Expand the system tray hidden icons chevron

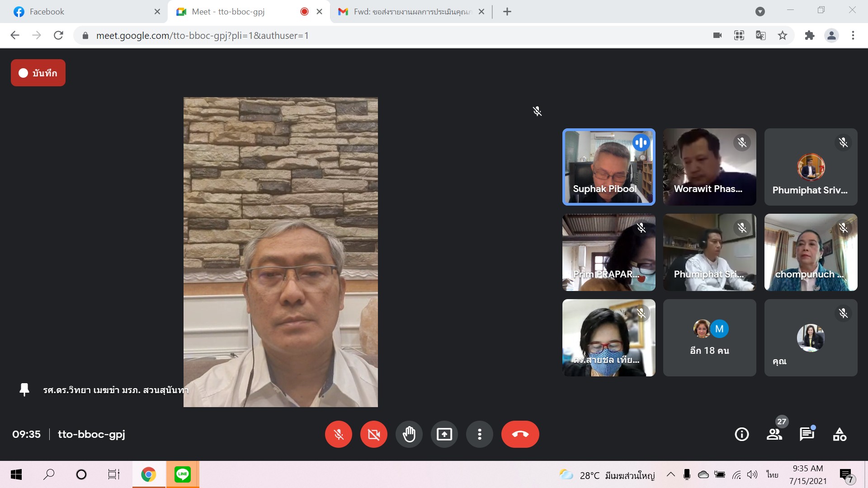671,474
